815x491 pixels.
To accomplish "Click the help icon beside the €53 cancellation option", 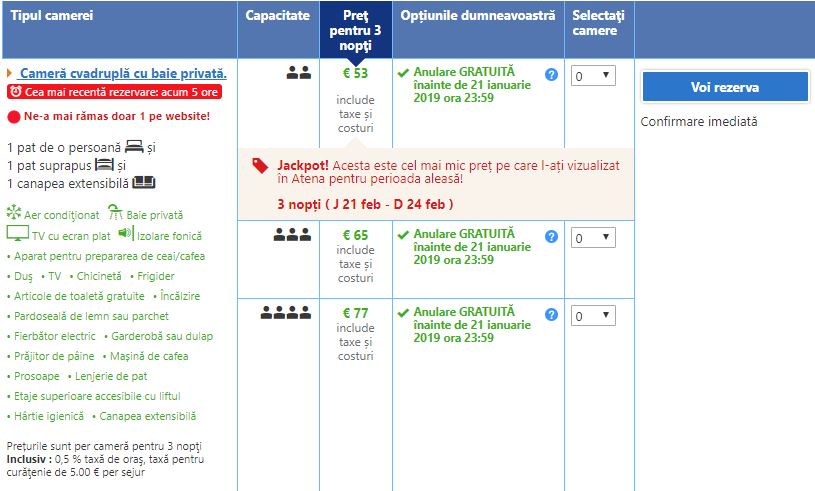I will click(x=551, y=75).
